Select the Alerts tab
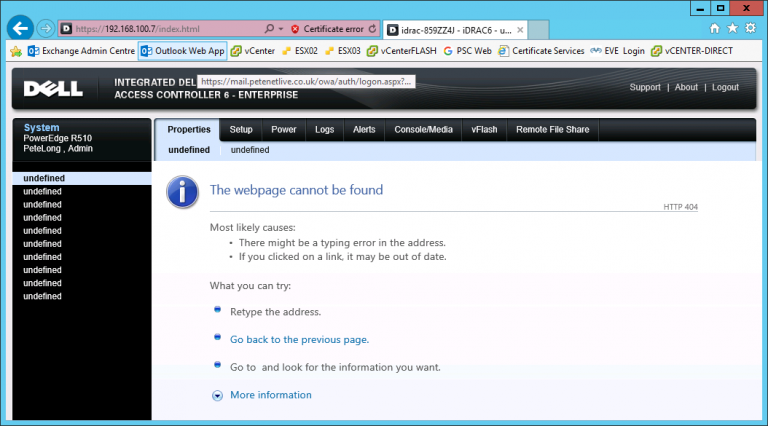The width and height of the screenshot is (768, 426). (x=364, y=130)
